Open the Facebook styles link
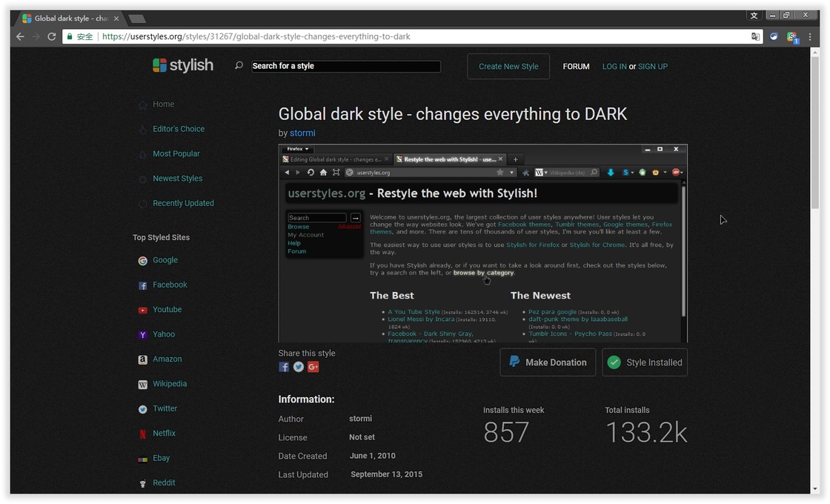The image size is (830, 504). click(170, 285)
